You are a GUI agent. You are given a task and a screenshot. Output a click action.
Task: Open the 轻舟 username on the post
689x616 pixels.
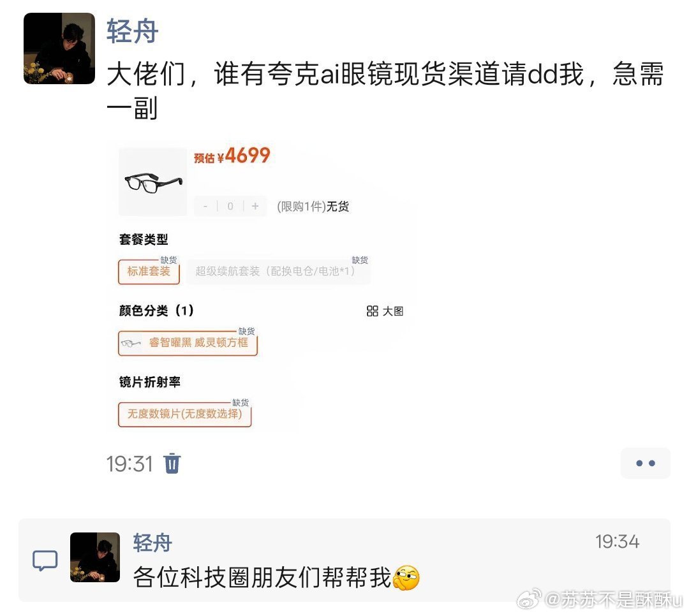click(x=132, y=31)
